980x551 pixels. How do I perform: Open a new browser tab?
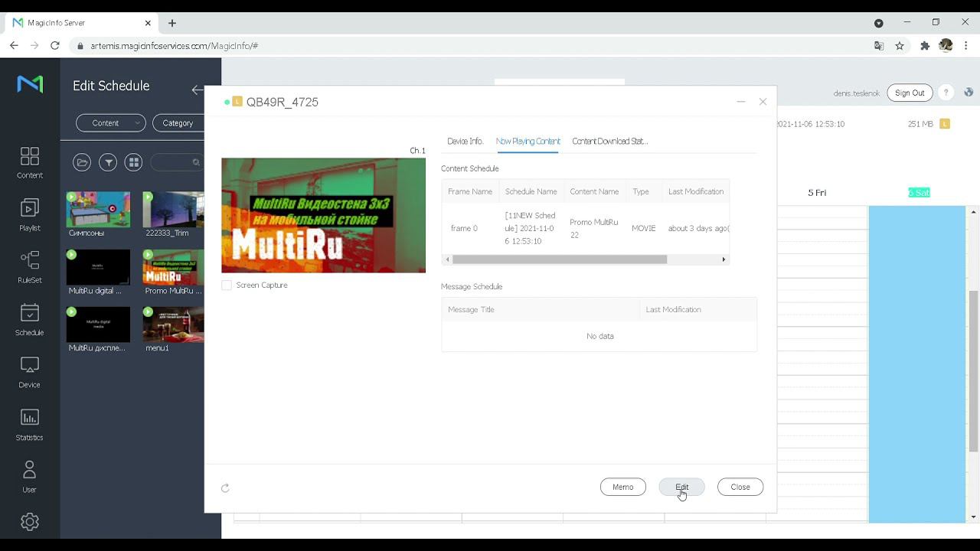tap(172, 23)
